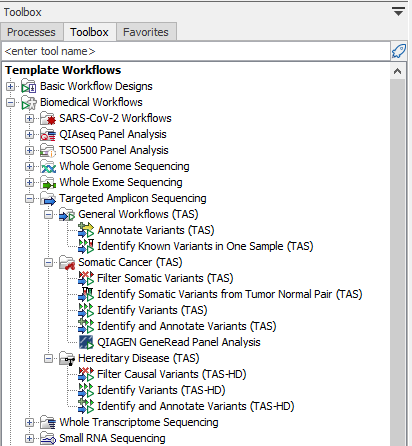Click the Annotate Variants (TAS) workflow icon

click(86, 230)
